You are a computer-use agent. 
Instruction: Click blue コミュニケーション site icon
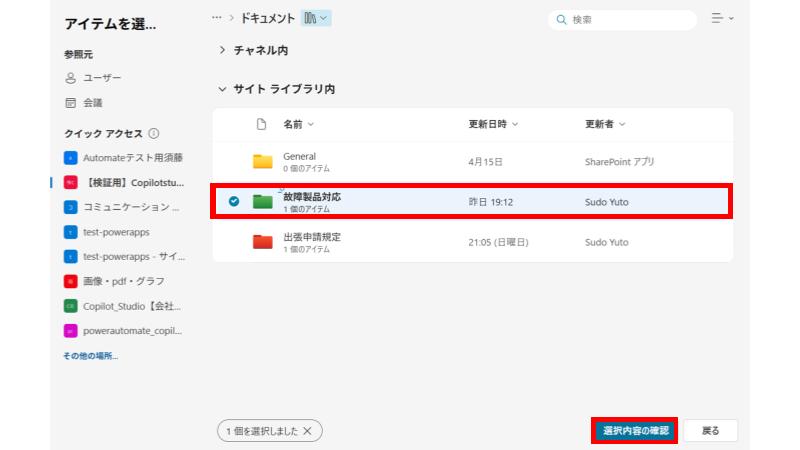pos(70,207)
